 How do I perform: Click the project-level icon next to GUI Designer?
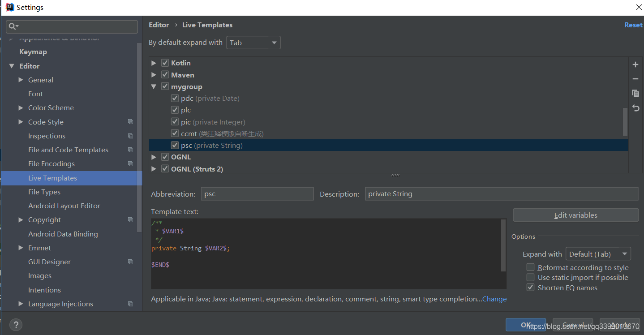(130, 262)
